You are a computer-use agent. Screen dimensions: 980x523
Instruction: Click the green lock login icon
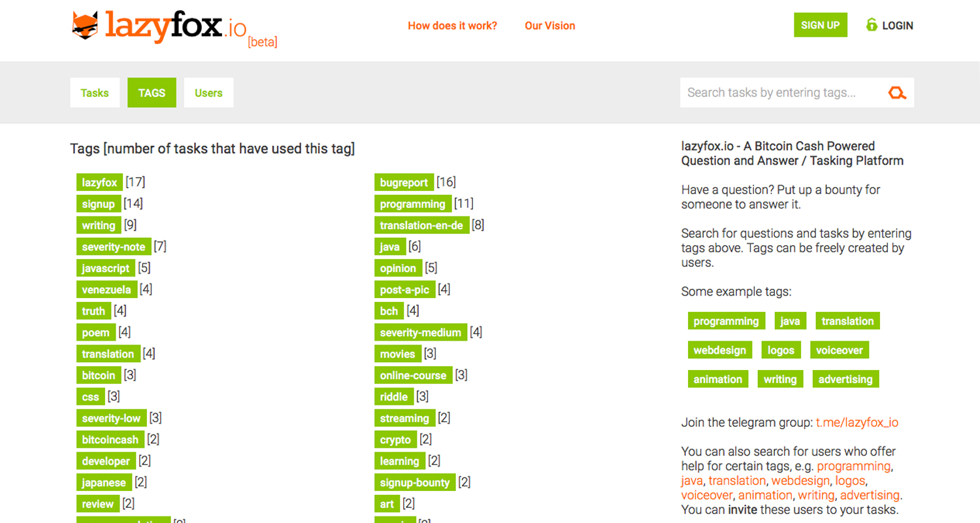tap(872, 25)
